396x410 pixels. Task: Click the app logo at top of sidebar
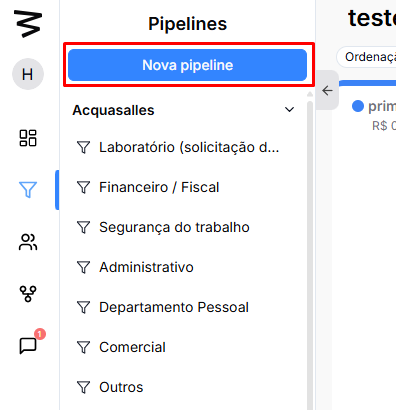click(28, 23)
